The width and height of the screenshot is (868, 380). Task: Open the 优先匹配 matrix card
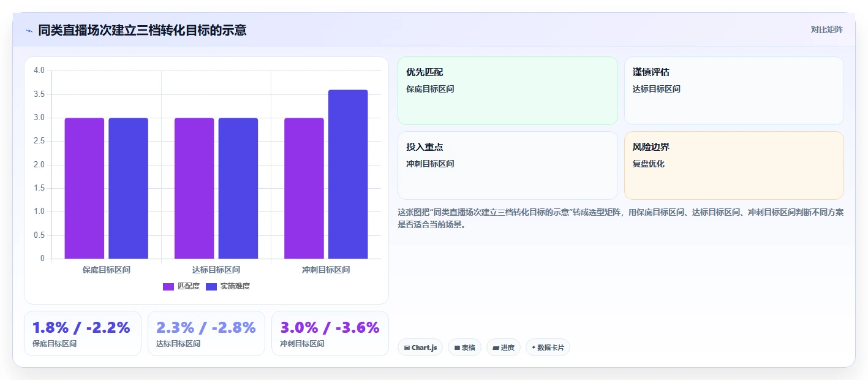(x=508, y=91)
